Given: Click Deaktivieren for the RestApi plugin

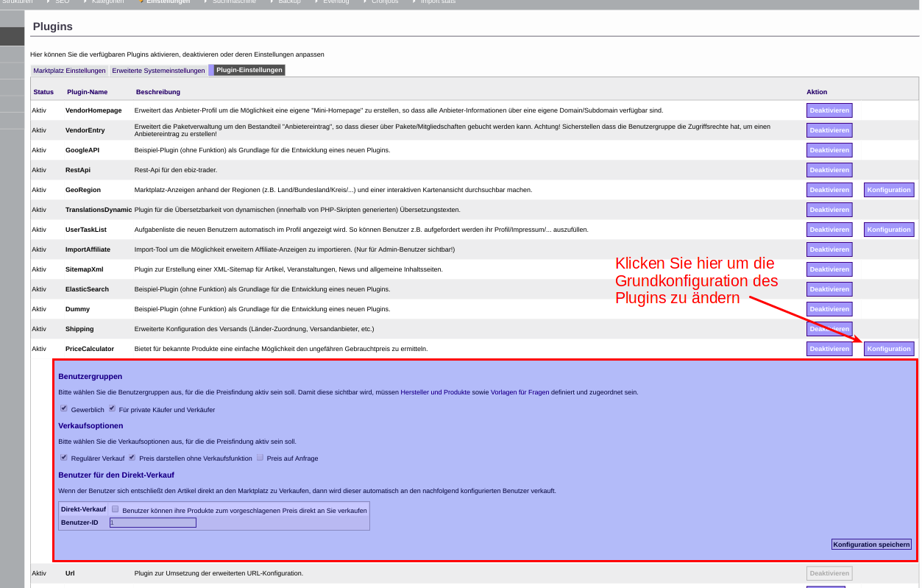Looking at the screenshot, I should click(829, 170).
